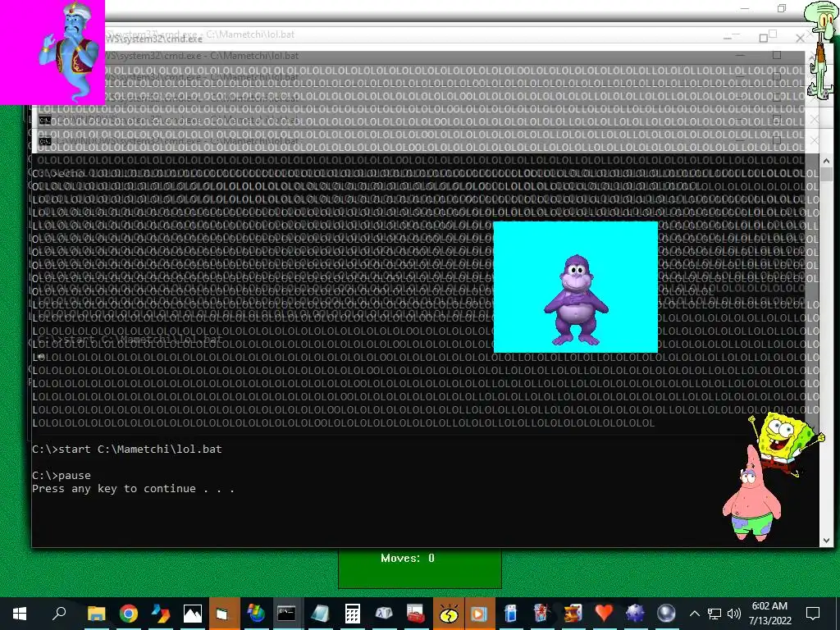Click the Squidward character
The width and height of the screenshot is (840, 630).
[x=822, y=49]
